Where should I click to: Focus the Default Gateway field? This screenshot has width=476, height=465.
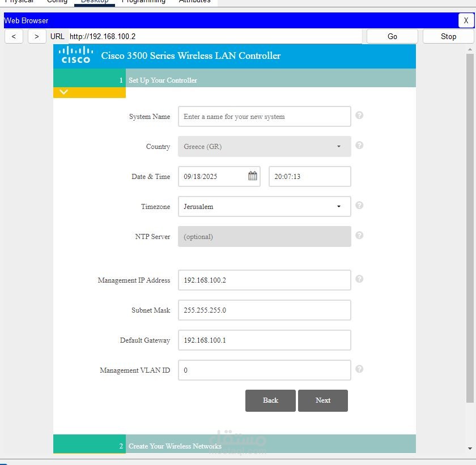tap(265, 340)
